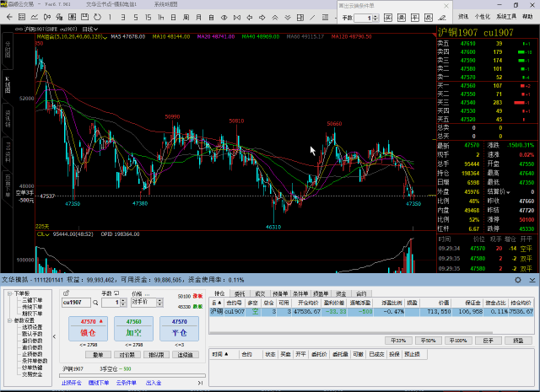This screenshot has width=540, height=392.
Task: Select the 1h hourly period
Action: pos(161,17)
